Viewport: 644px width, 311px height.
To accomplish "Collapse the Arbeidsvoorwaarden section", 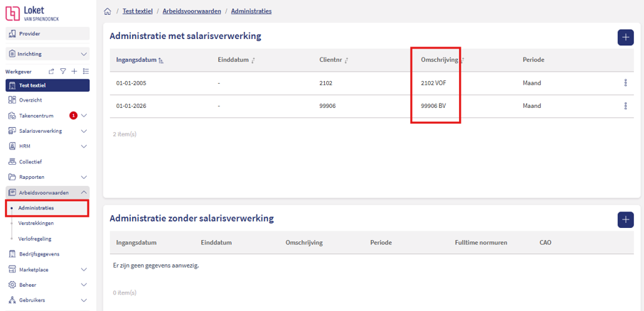I will tap(48, 192).
